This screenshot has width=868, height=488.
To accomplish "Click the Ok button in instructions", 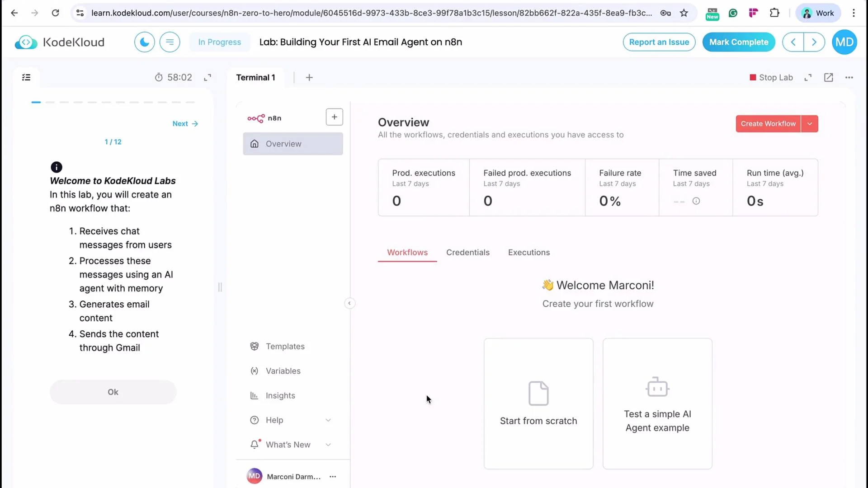I will coord(113,392).
